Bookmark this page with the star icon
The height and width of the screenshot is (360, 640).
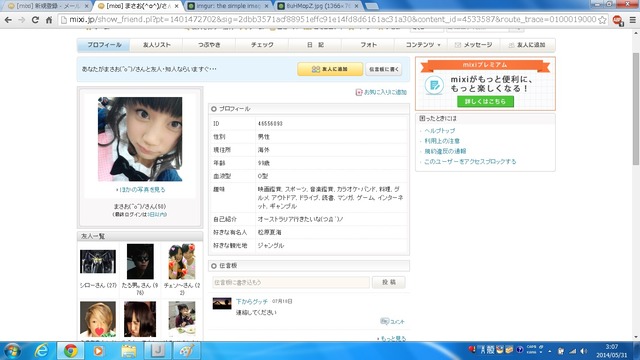click(x=602, y=20)
